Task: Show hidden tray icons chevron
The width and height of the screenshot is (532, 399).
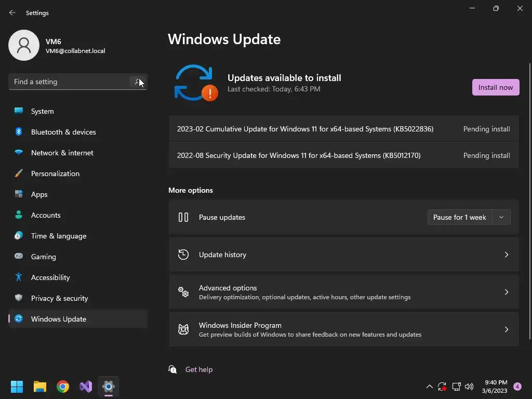Action: coord(429,387)
